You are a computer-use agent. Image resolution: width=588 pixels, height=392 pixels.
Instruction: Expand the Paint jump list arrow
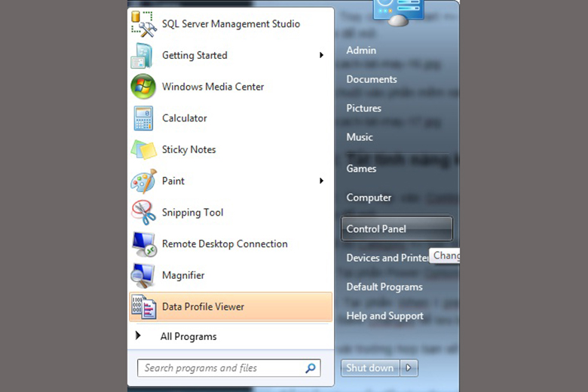tap(321, 181)
